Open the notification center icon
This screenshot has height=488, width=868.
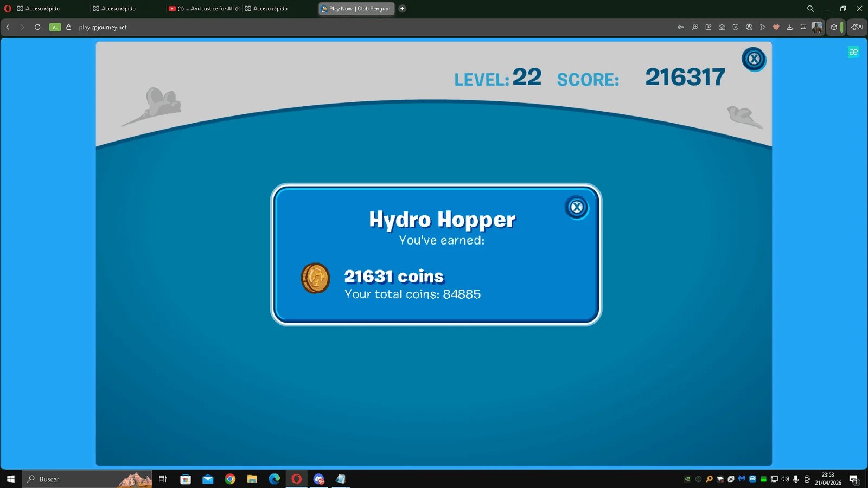tap(854, 479)
